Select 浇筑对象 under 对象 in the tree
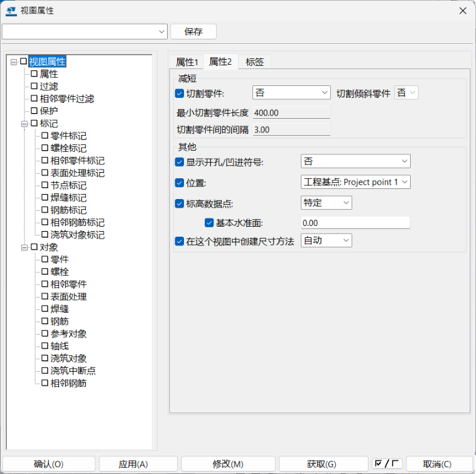Screen dimensions: 476x474 68,358
